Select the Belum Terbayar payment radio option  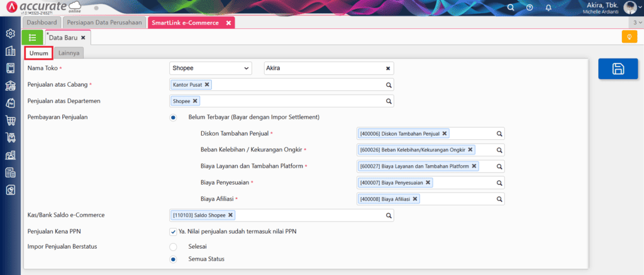click(x=173, y=117)
